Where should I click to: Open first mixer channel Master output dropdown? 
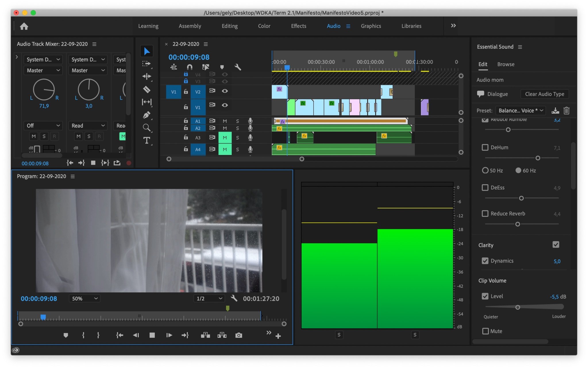tap(43, 70)
